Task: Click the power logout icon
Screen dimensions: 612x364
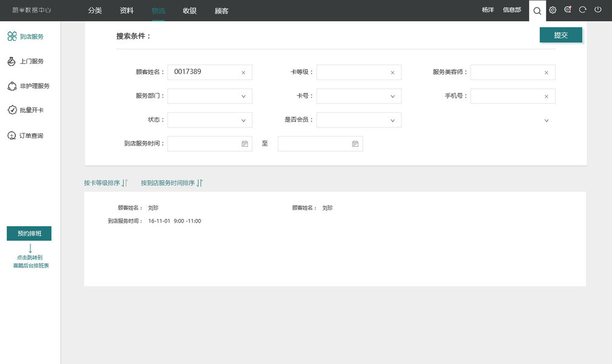Action: 597,10
